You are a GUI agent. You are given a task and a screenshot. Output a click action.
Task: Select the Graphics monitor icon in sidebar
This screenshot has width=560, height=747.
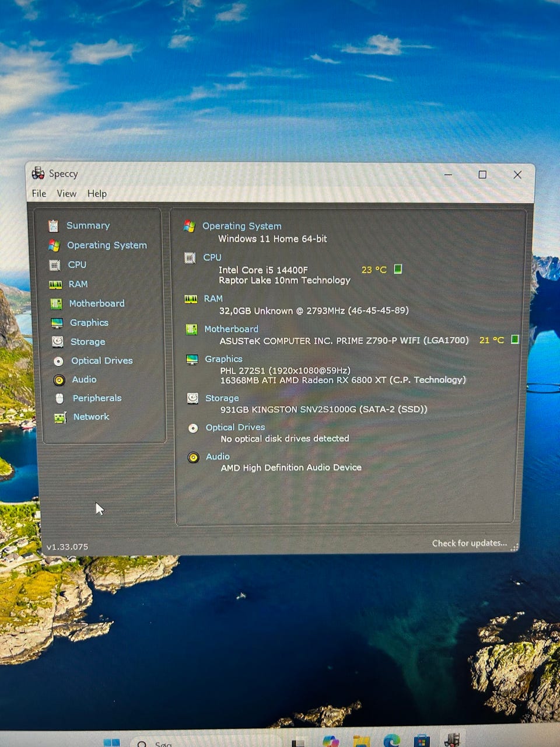coord(57,323)
